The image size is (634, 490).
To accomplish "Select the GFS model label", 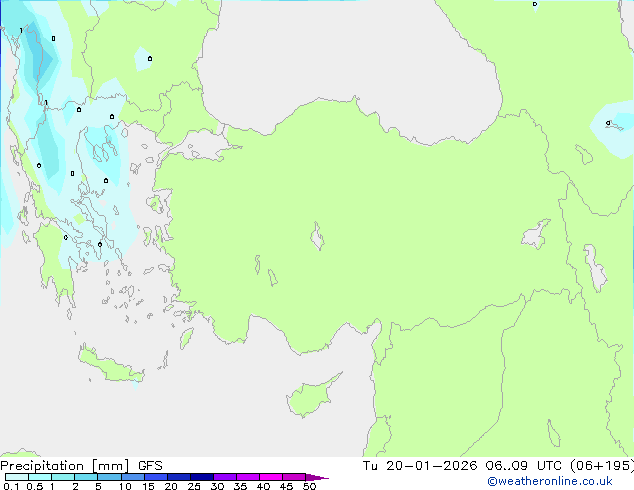I will [150, 466].
